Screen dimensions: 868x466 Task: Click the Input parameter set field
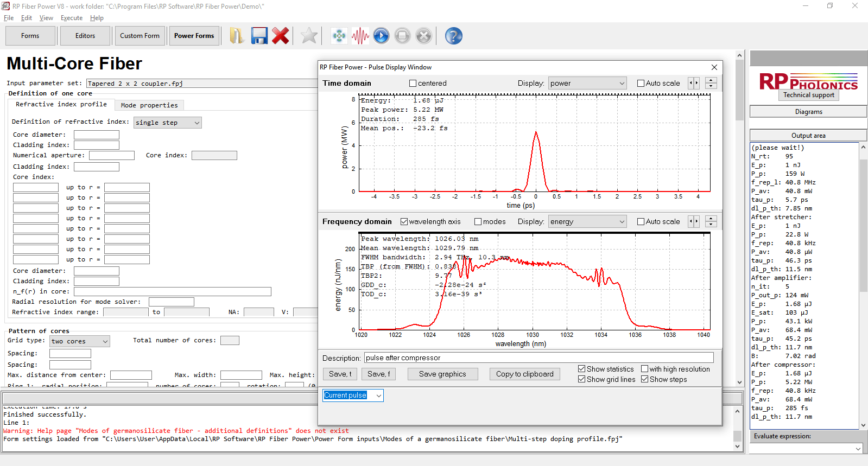[202, 84]
